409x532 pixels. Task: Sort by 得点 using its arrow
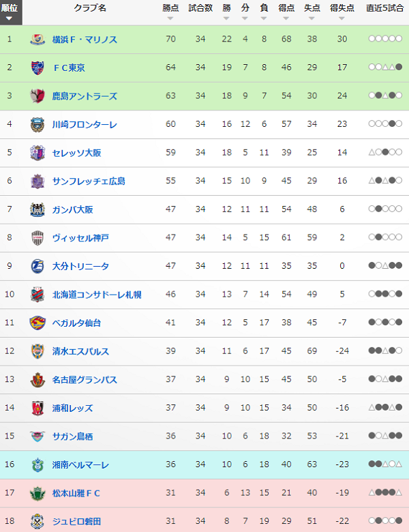point(286,18)
